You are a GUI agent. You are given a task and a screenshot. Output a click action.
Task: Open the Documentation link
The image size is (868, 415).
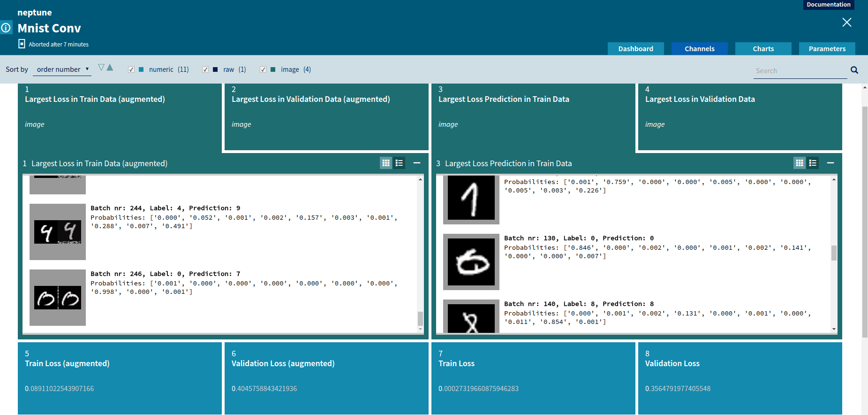pyautogui.click(x=828, y=5)
